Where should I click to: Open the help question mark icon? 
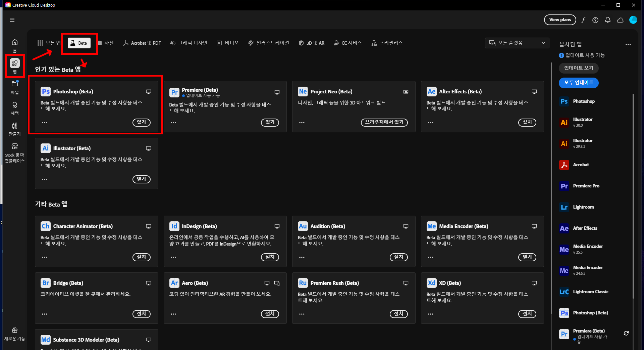coord(595,20)
